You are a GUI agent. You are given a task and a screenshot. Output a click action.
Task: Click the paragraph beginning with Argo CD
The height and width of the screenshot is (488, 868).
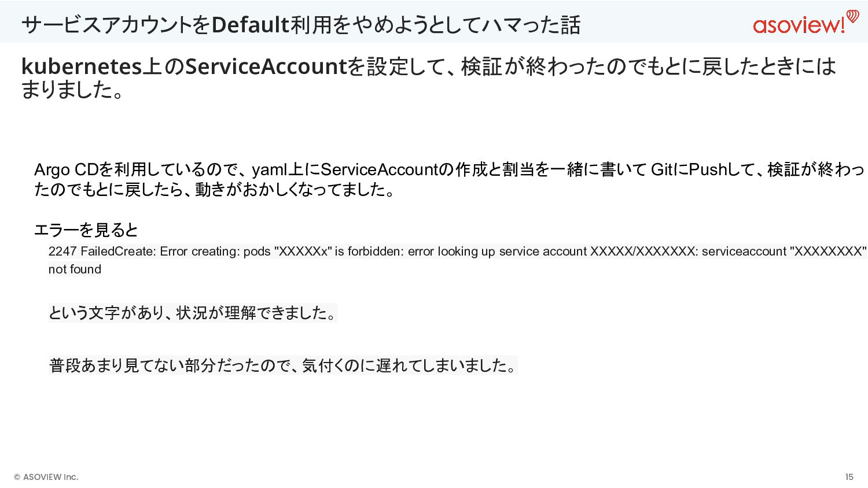tap(450, 179)
